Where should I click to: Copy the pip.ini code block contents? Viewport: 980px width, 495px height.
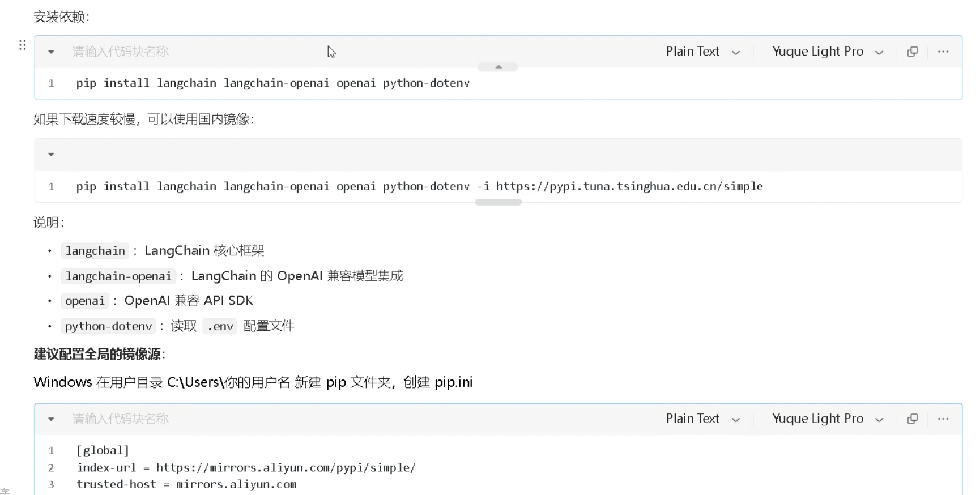tap(912, 419)
